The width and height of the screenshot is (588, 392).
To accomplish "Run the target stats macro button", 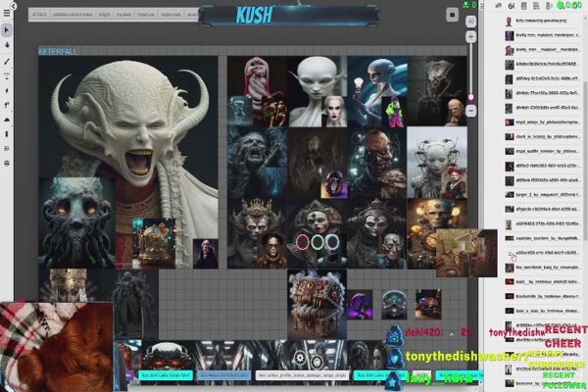I will pos(171,15).
